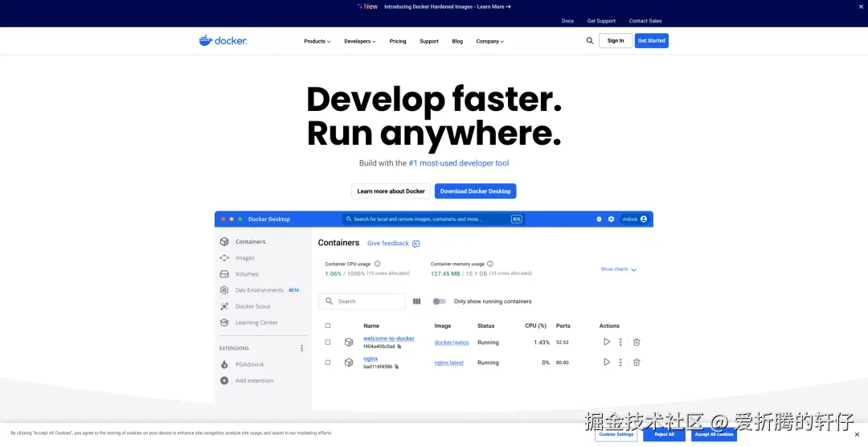This screenshot has width=868, height=447.
Task: Expand the Developers menu
Action: click(360, 41)
